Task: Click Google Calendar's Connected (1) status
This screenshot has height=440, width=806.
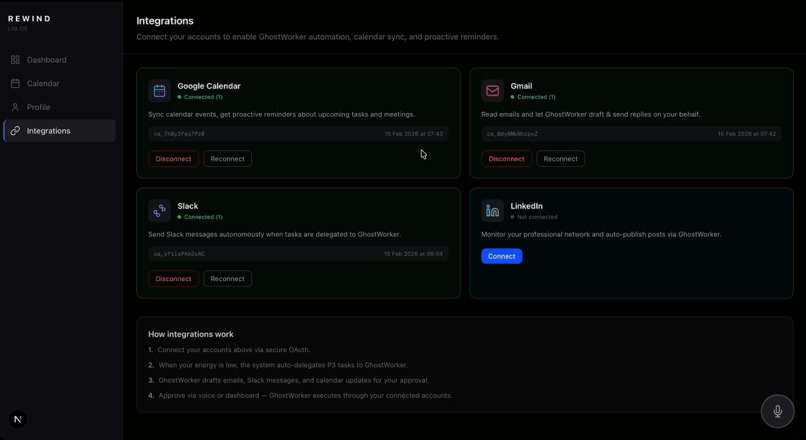Action: coord(200,97)
